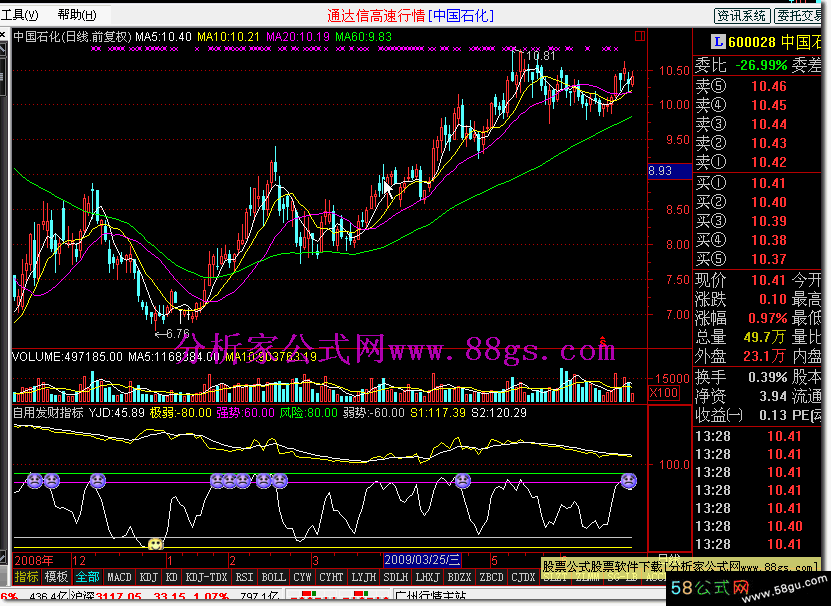Switch to the LYJH indicator

(364, 577)
